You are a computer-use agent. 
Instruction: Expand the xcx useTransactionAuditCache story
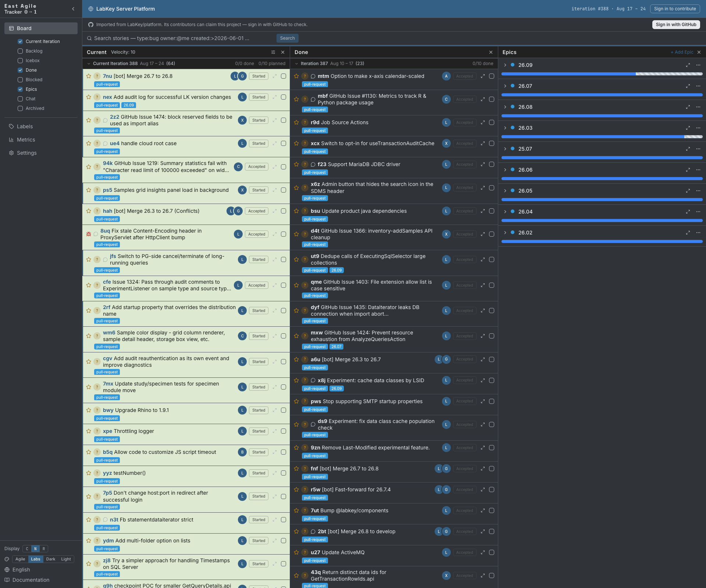483,143
